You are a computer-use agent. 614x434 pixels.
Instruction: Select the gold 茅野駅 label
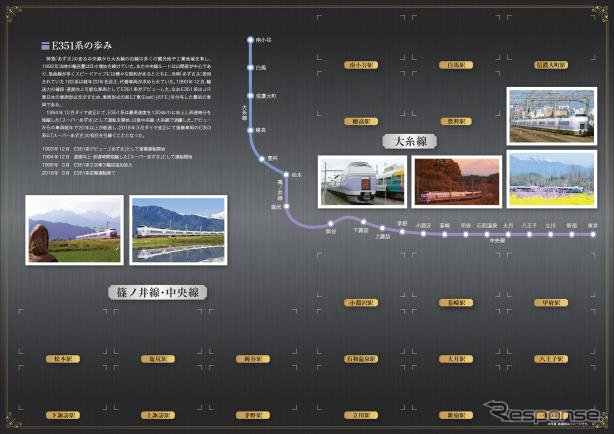253,415
